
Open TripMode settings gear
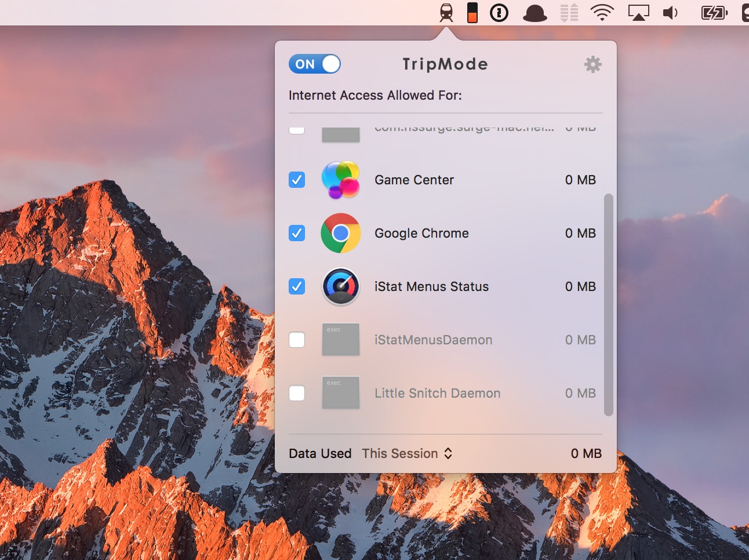click(592, 64)
